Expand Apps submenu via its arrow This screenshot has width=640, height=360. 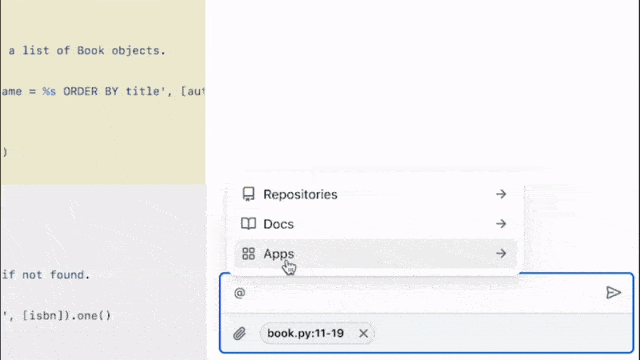[501, 253]
